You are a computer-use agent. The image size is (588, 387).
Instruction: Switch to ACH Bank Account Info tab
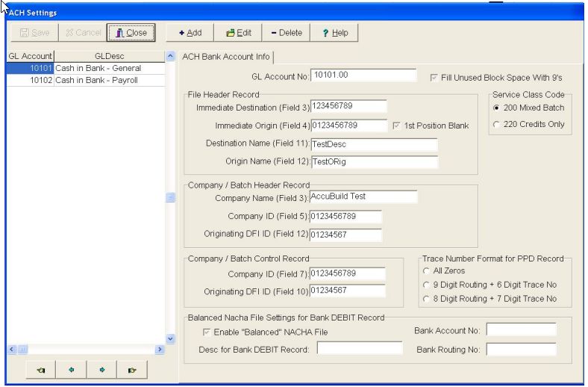coord(226,57)
